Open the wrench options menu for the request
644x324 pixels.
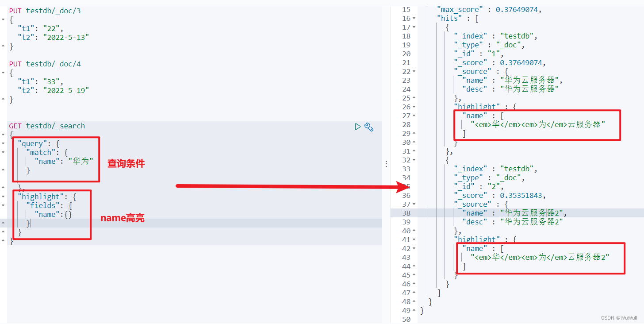coord(369,127)
